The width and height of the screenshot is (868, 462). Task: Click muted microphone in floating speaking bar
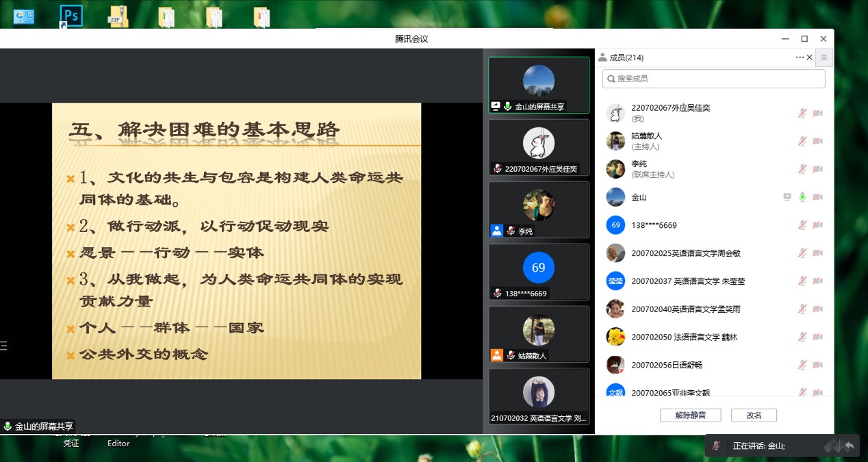[716, 446]
